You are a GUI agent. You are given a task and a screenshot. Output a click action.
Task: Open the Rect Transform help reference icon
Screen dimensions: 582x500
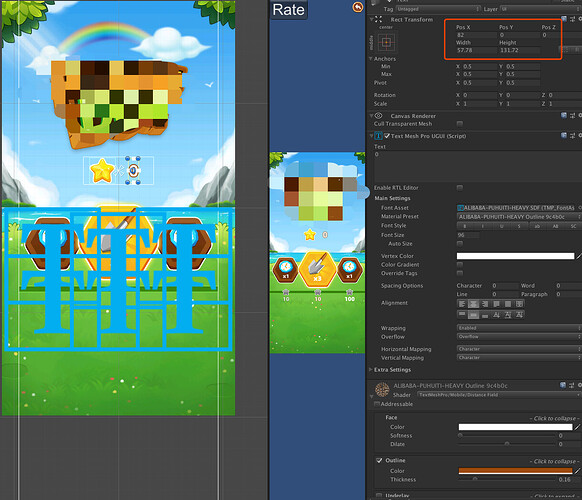point(564,19)
